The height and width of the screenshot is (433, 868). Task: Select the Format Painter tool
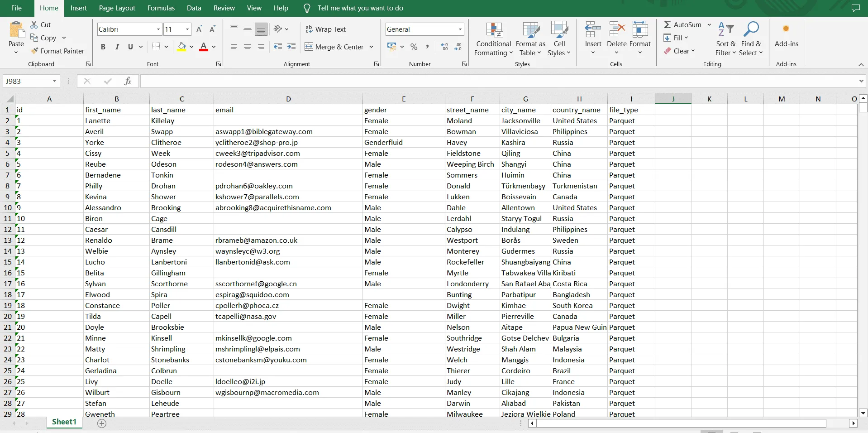[58, 51]
